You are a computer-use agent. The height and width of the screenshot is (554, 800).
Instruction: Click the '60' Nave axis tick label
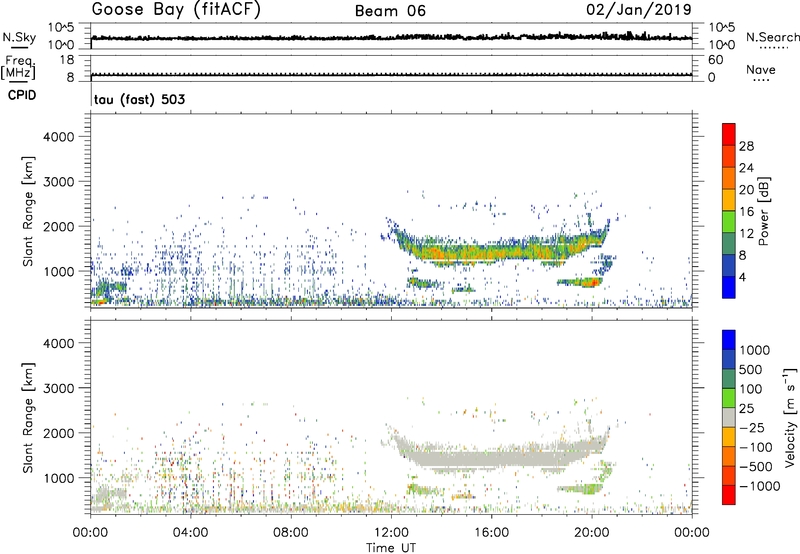(715, 60)
